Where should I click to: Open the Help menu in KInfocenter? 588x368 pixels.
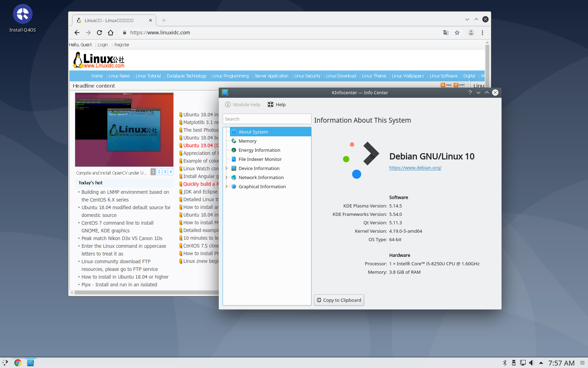(x=276, y=104)
